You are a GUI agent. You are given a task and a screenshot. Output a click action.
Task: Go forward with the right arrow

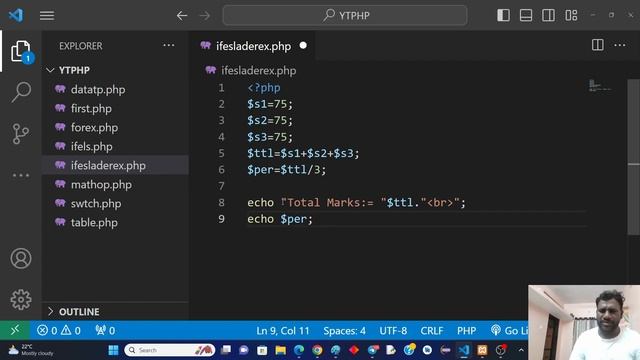(x=205, y=16)
